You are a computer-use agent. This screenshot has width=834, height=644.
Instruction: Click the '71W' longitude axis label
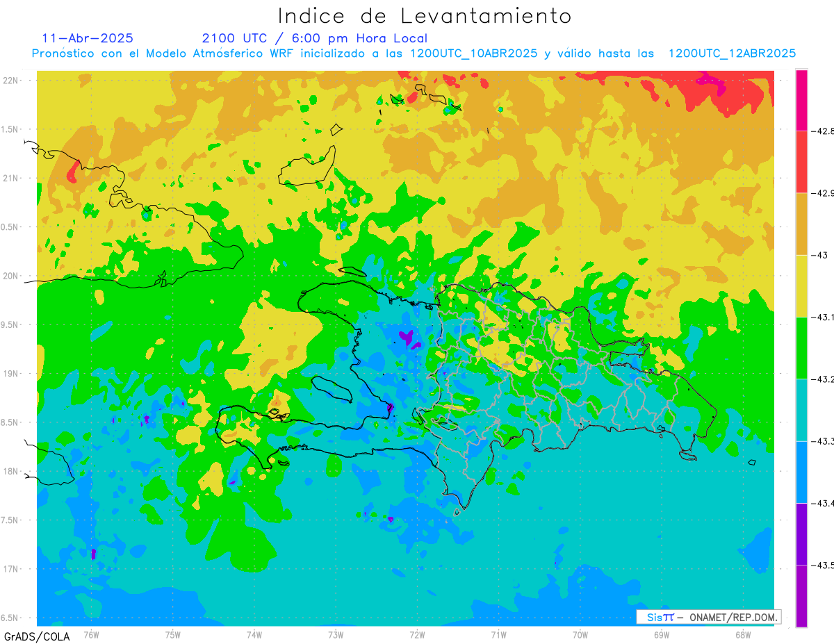click(x=498, y=634)
